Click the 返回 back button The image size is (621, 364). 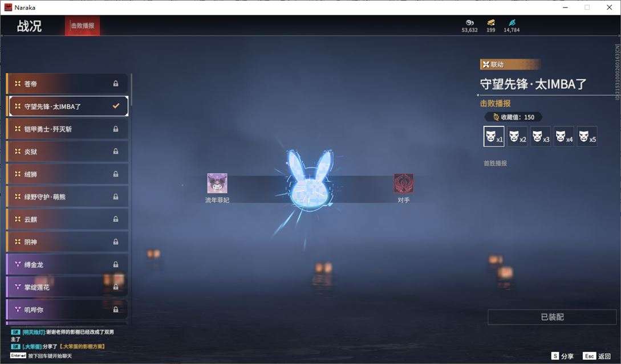tap(597, 356)
